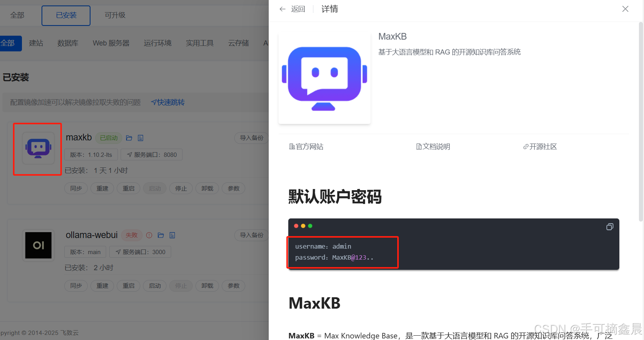Image resolution: width=644 pixels, height=340 pixels.
Task: Click 卸载 button for maxkb
Action: 207,189
